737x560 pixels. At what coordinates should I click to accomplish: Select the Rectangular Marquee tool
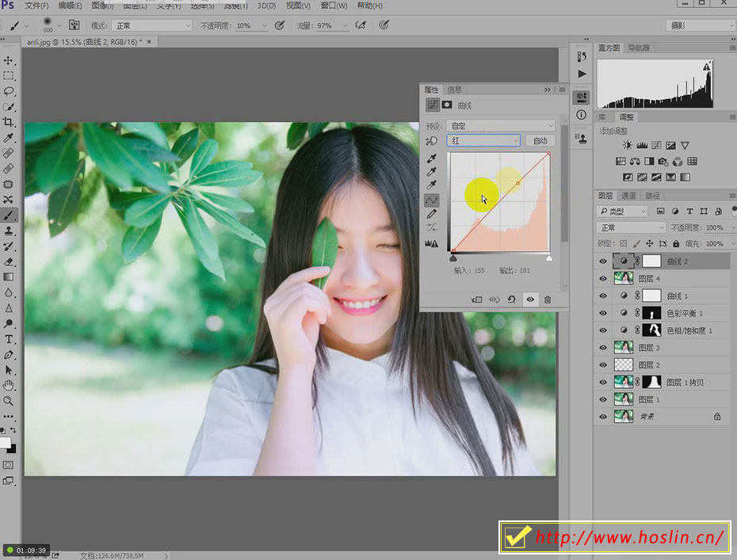coord(9,76)
